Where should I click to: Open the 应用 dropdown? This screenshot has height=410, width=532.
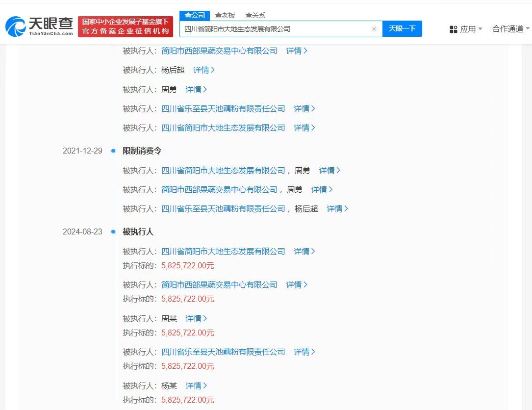(469, 29)
